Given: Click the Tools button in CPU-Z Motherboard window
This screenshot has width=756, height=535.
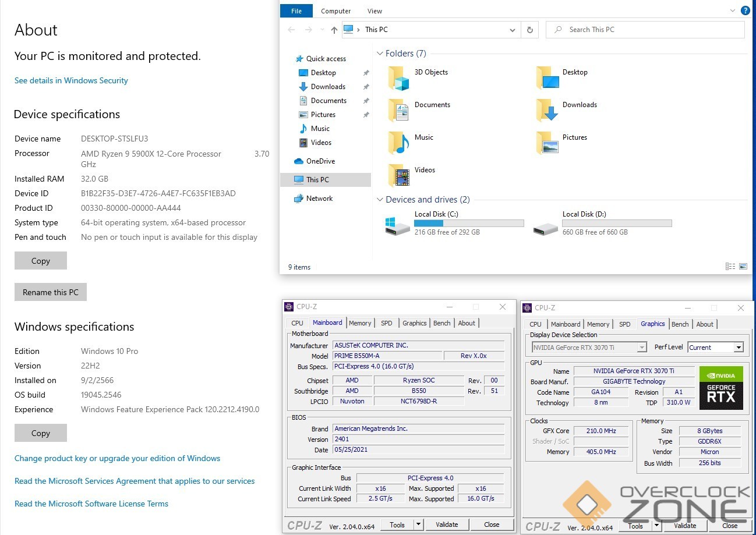Looking at the screenshot, I should point(397,525).
